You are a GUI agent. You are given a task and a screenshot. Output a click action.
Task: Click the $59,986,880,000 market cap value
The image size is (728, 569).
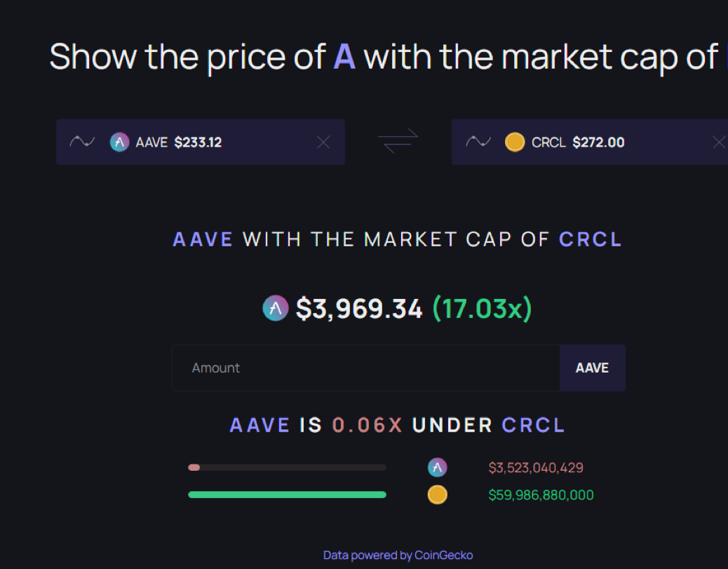tap(541, 495)
